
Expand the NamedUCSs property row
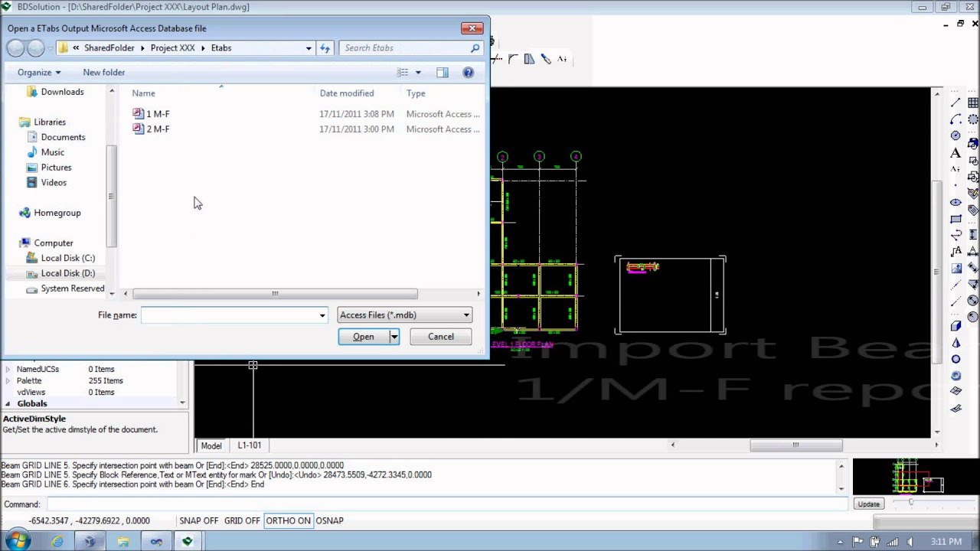pos(8,369)
